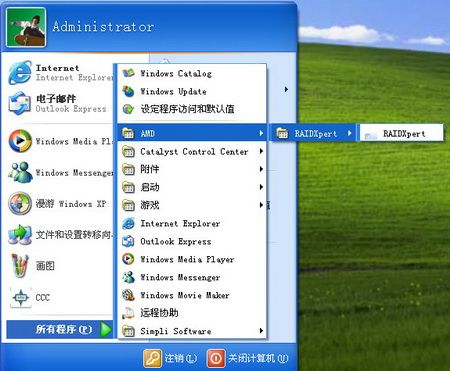
Task: Click the green 所有程序 arrow
Action: coord(106,329)
